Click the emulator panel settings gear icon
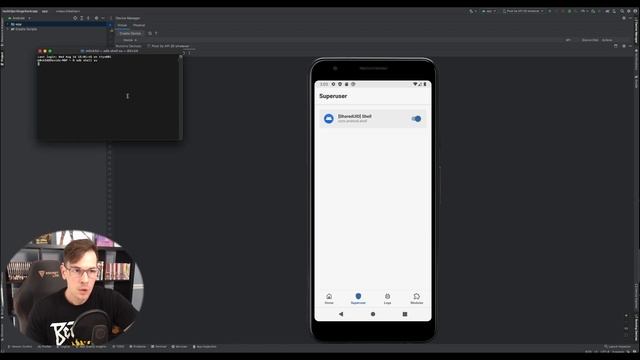The width and height of the screenshot is (640, 360). click(624, 46)
